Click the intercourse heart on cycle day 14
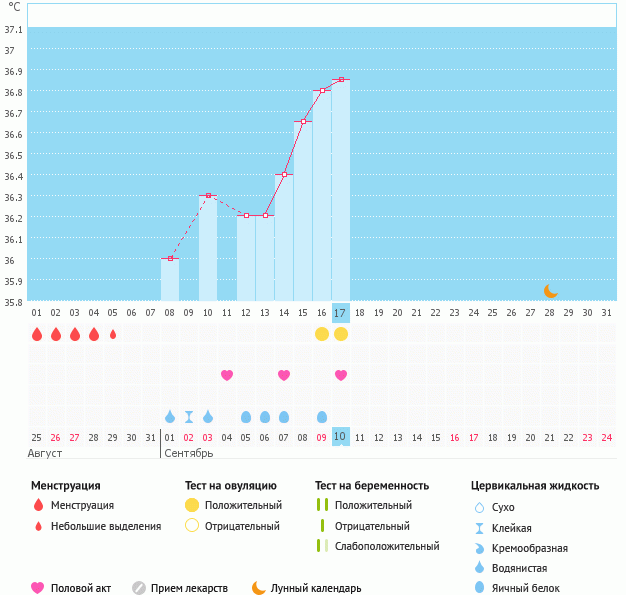This screenshot has width=626, height=595. coord(284,375)
